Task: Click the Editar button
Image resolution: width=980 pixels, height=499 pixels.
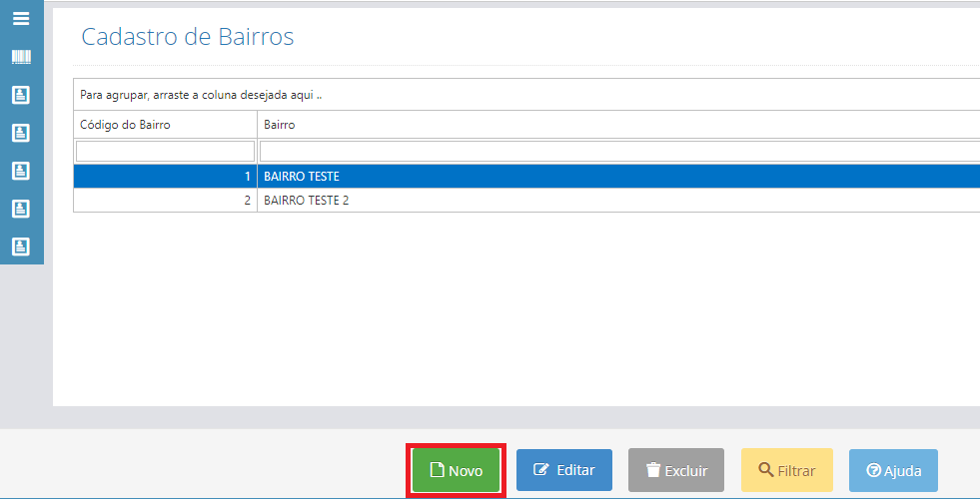Action: click(563, 470)
